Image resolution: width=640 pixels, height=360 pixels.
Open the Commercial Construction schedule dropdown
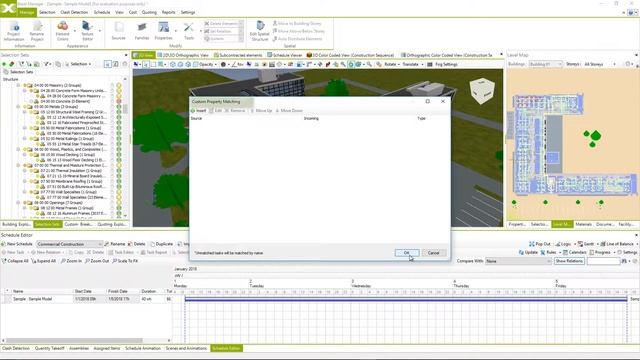69,244
